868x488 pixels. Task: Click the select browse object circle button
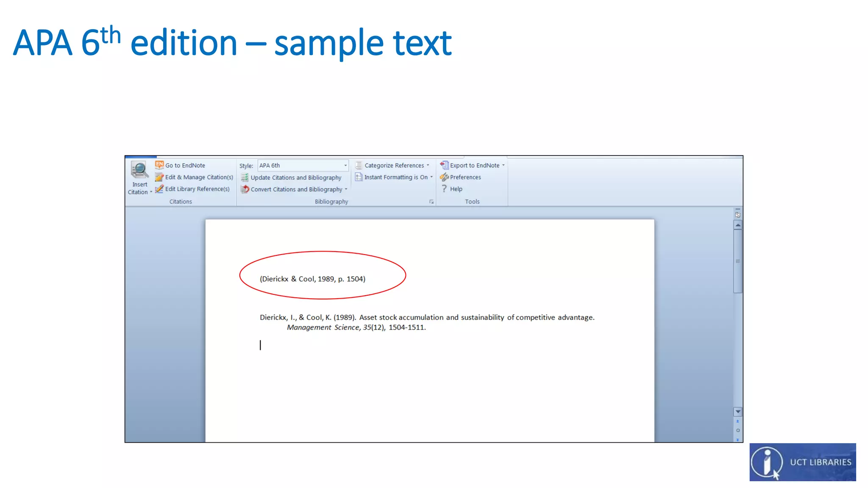pos(738,430)
